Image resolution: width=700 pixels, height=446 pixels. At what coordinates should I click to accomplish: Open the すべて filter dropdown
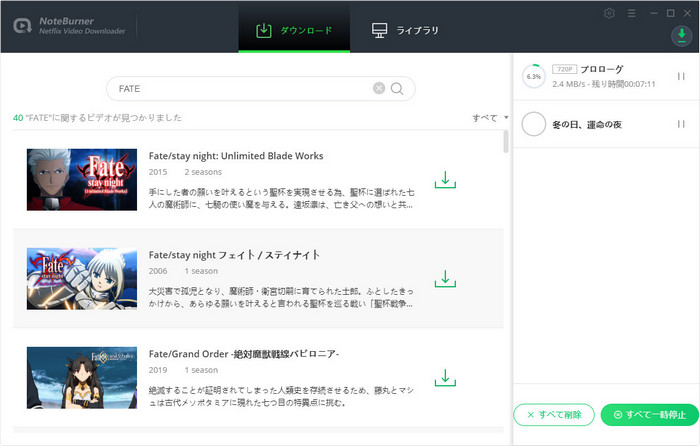coord(490,118)
